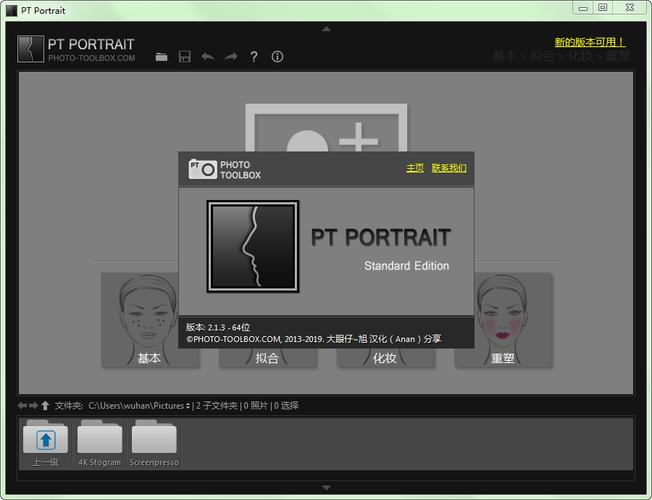The height and width of the screenshot is (500, 652).
Task: Select the 重塑 face mode tile
Action: pos(502,320)
